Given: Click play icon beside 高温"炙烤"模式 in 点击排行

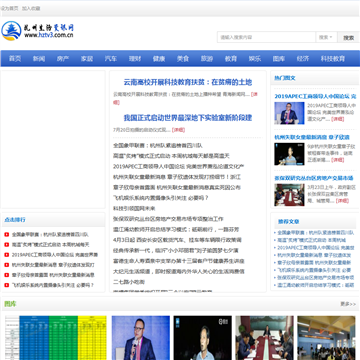Looking at the screenshot, I should [7, 245].
